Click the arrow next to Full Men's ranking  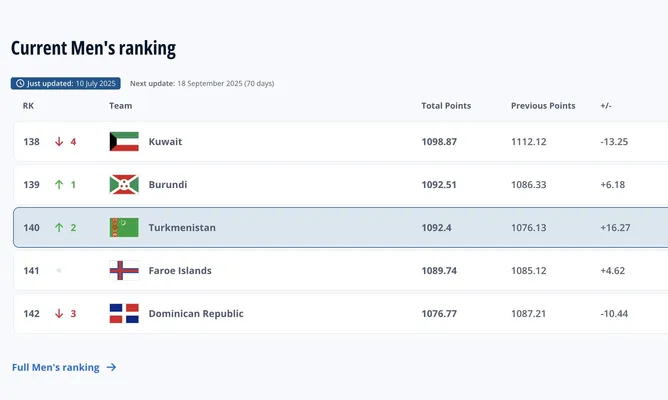pyautogui.click(x=111, y=367)
